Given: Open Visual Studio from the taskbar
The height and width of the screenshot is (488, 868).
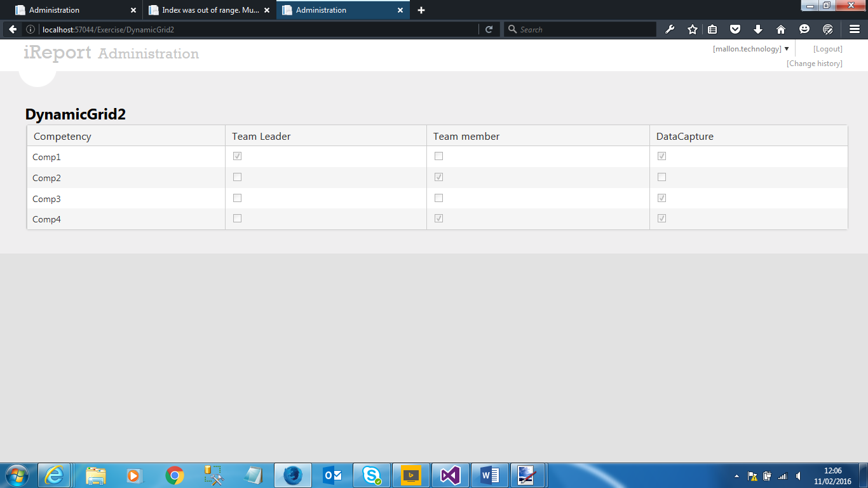Looking at the screenshot, I should [x=451, y=475].
